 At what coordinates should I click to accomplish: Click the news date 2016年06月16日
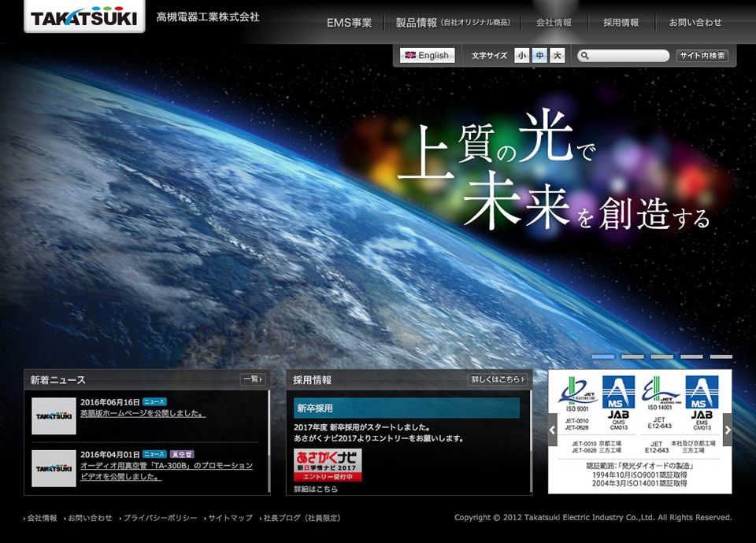(x=110, y=402)
